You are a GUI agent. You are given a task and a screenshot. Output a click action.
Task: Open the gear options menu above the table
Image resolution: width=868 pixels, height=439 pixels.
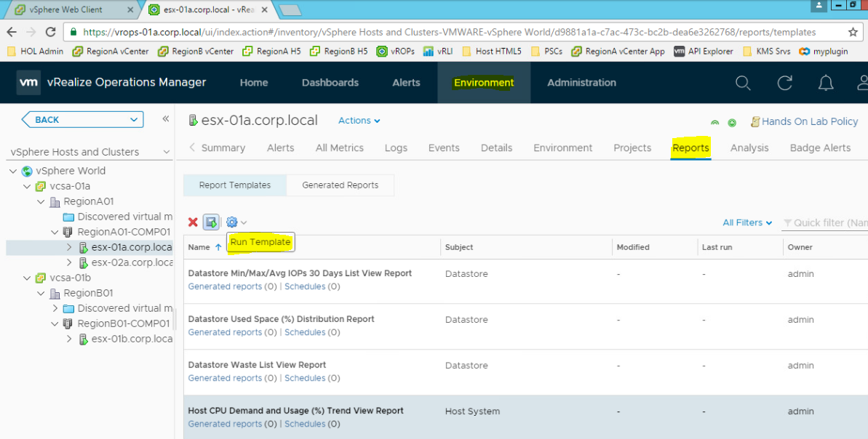point(236,222)
